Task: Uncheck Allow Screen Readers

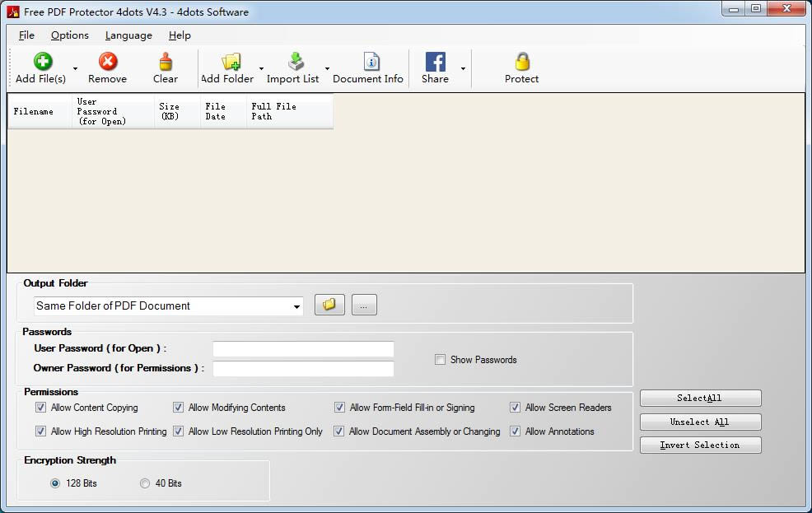Action: click(x=516, y=408)
